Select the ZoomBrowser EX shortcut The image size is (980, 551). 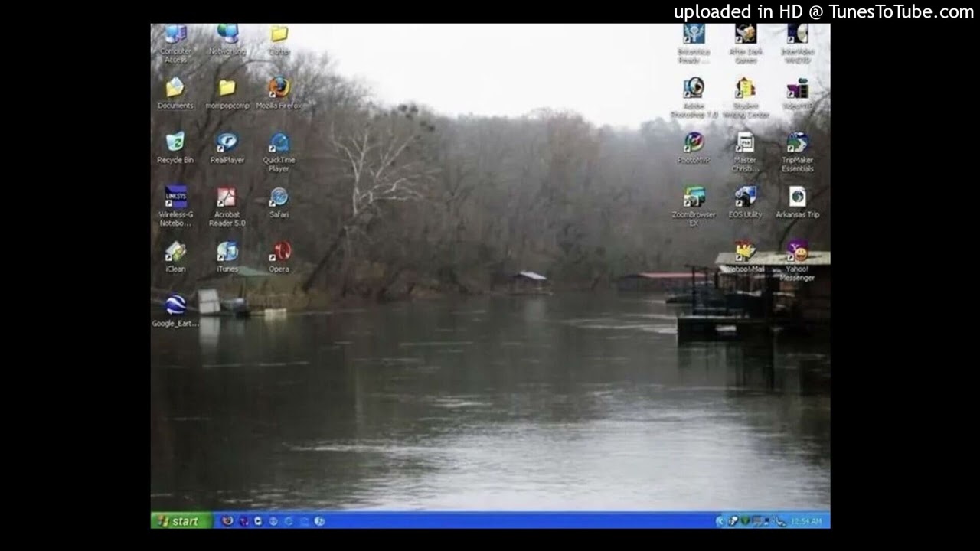click(694, 207)
